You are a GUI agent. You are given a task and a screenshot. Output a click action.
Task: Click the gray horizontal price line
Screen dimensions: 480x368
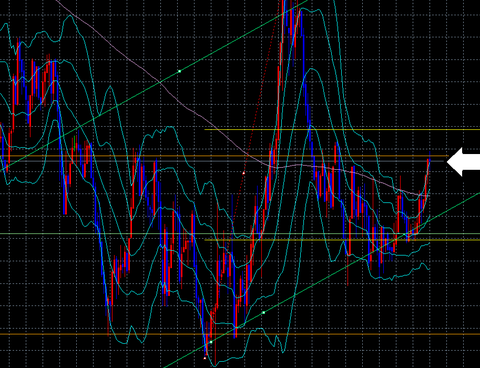(222, 161)
